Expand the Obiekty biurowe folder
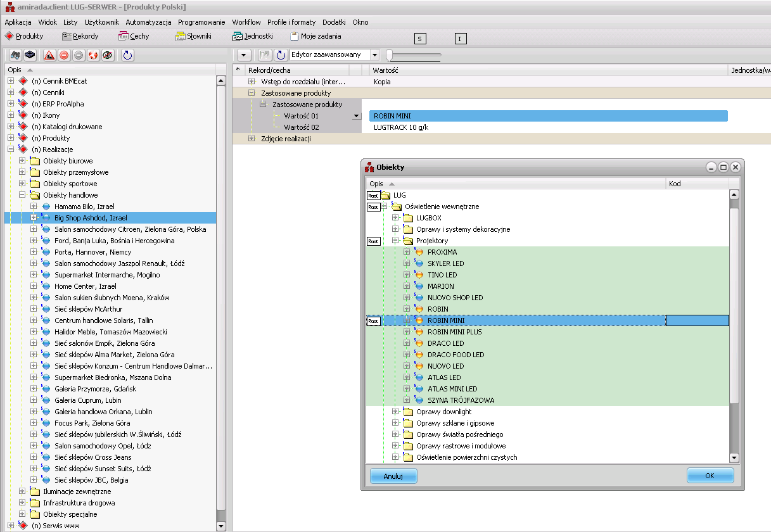Image resolution: width=771 pixels, height=532 pixels. (22, 161)
